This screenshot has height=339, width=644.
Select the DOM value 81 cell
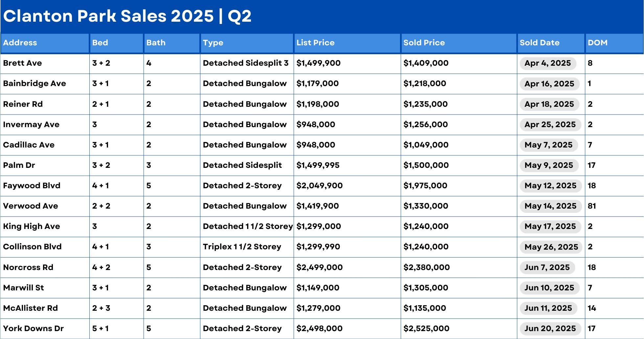592,206
